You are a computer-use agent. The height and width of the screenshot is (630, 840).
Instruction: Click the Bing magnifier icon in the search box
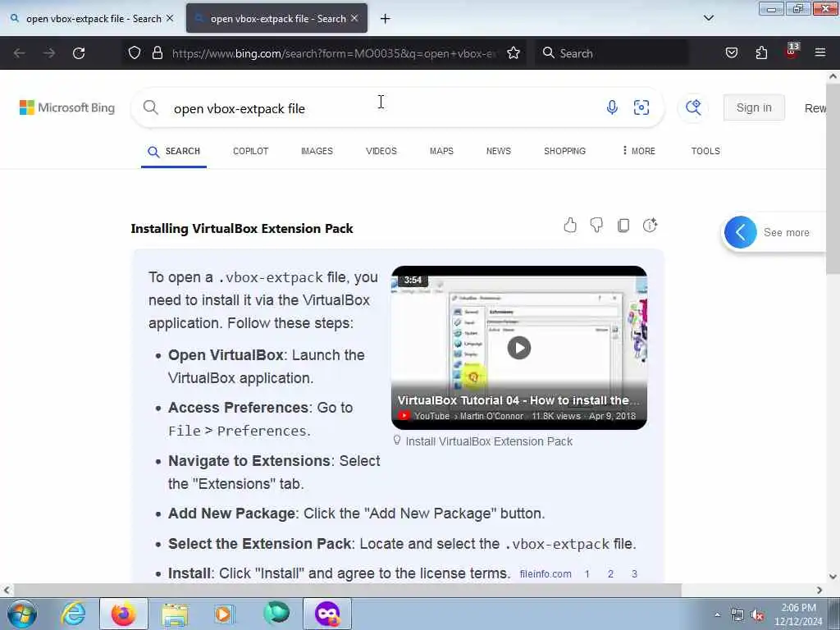click(151, 107)
